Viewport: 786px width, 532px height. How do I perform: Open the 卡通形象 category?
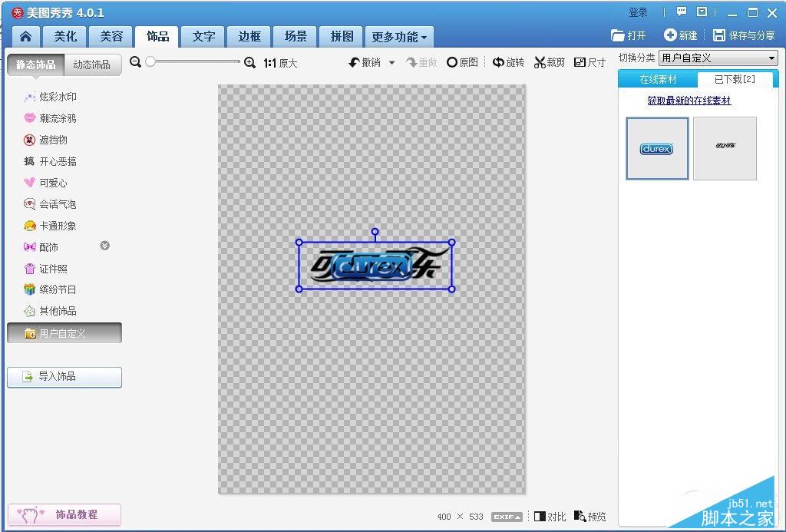pos(51,226)
